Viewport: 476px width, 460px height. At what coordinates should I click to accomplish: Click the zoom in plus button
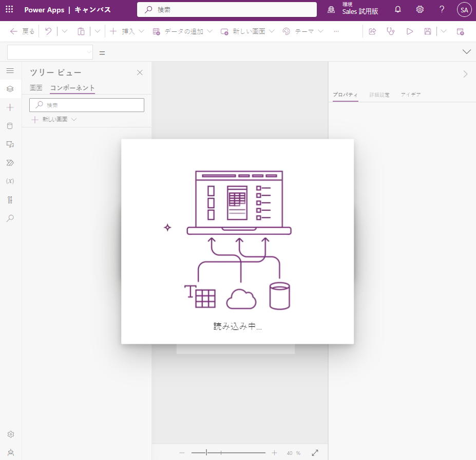tap(274, 453)
